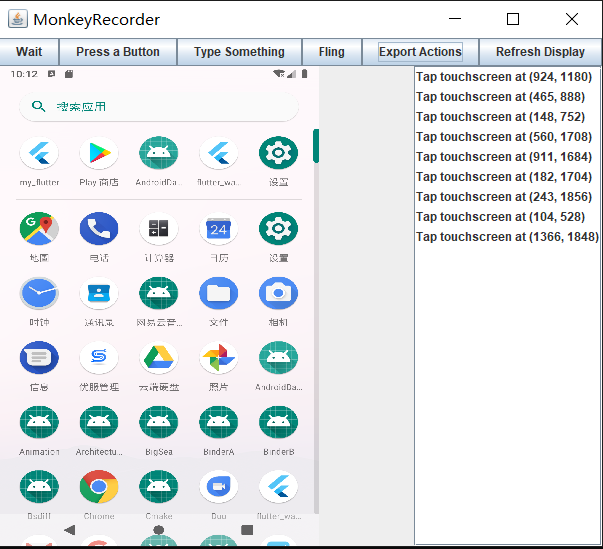
Task: Open the BinderA app
Action: pos(218,423)
